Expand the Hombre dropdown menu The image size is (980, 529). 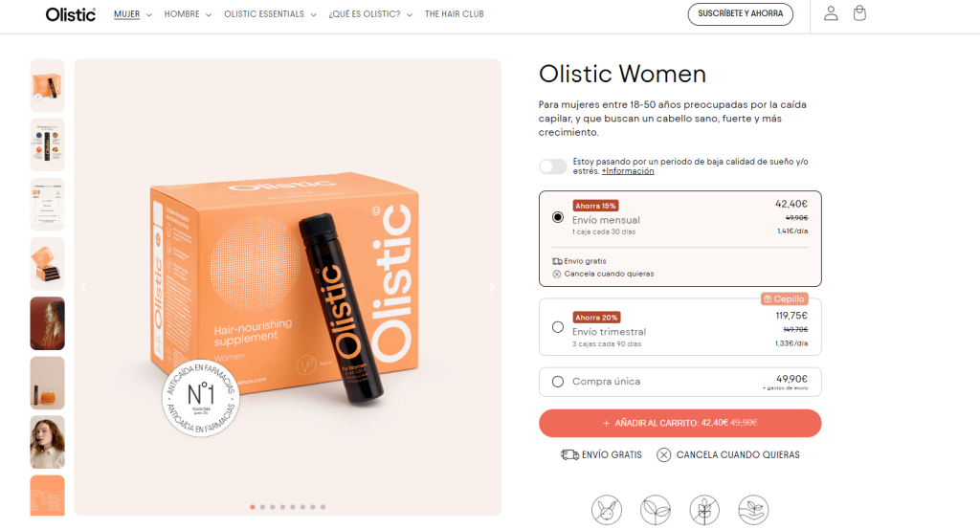(188, 14)
